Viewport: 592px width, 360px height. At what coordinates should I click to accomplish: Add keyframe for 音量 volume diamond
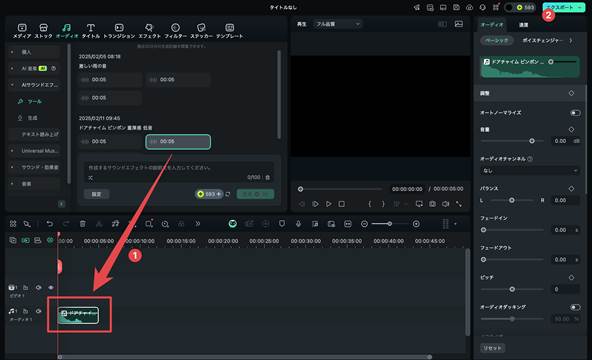pos(571,129)
